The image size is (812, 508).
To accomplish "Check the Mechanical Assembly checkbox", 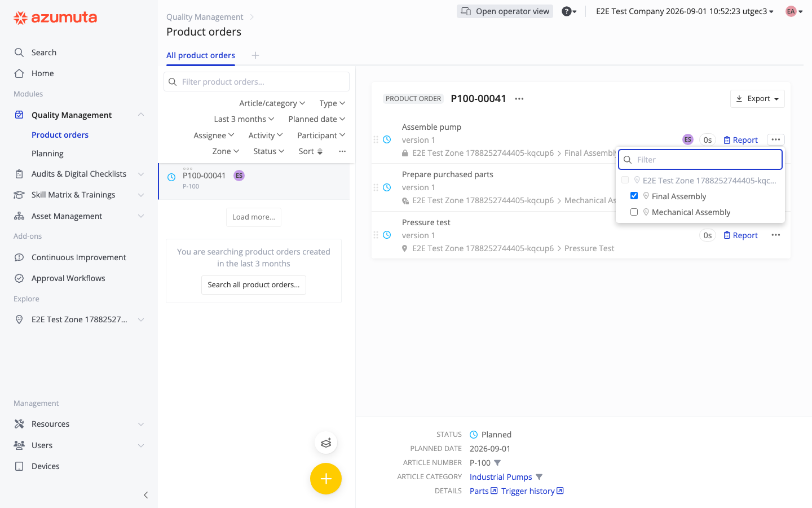I will tap(634, 212).
